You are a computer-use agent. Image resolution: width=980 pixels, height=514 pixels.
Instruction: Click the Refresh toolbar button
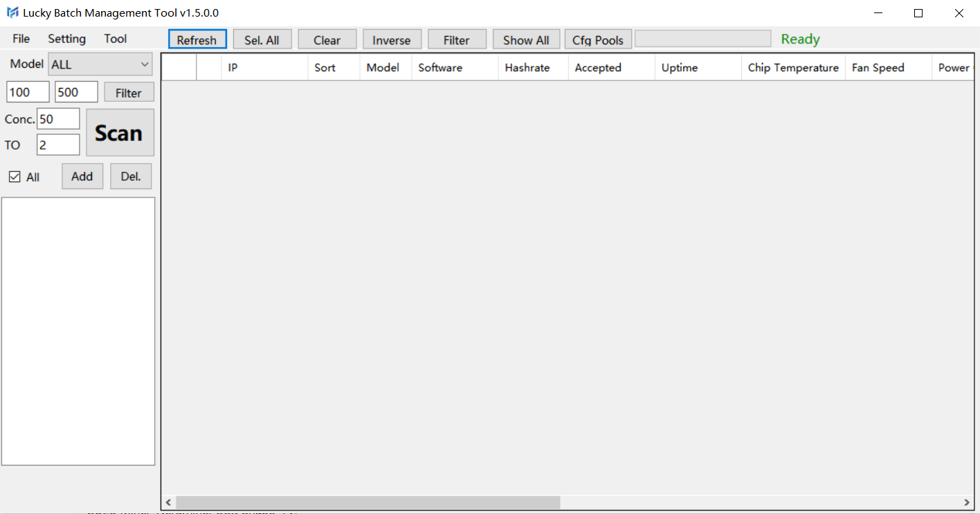[x=197, y=40]
